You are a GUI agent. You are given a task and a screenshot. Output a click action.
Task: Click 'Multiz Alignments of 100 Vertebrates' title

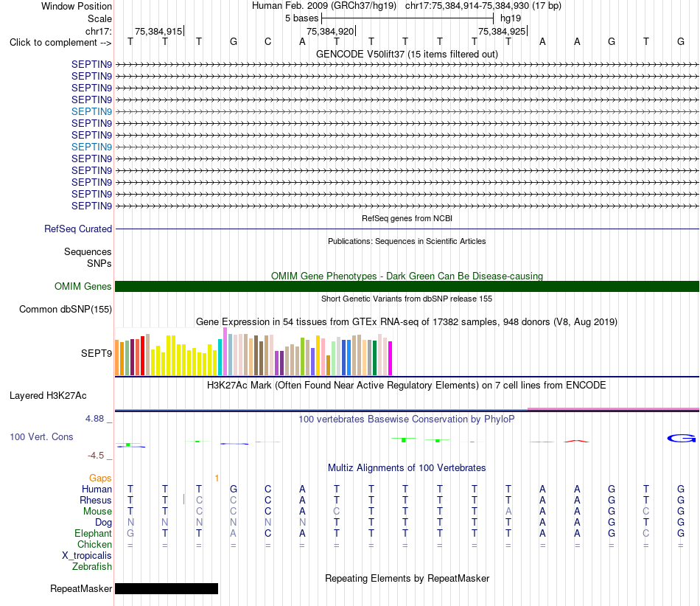click(x=407, y=468)
